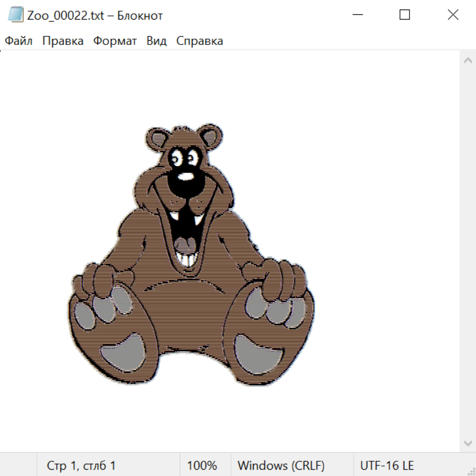Open the Файл menu
Image resolution: width=476 pixels, height=476 pixels.
19,41
